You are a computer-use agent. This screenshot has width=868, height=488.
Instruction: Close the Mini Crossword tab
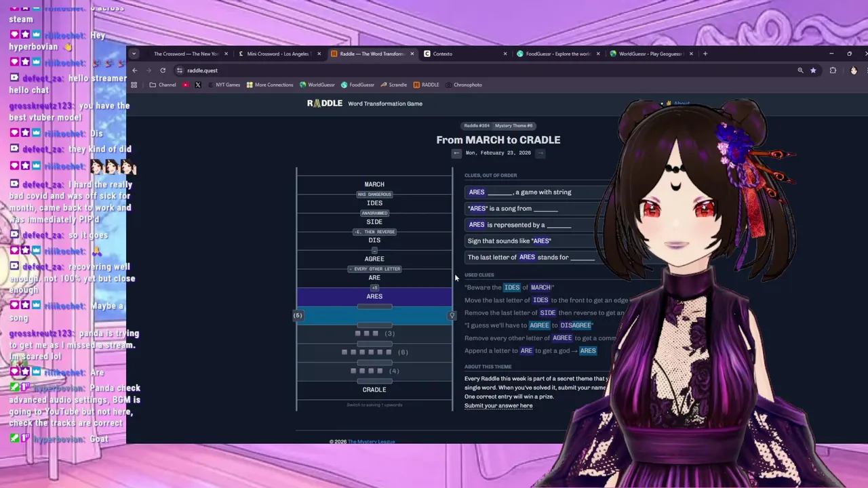click(319, 54)
